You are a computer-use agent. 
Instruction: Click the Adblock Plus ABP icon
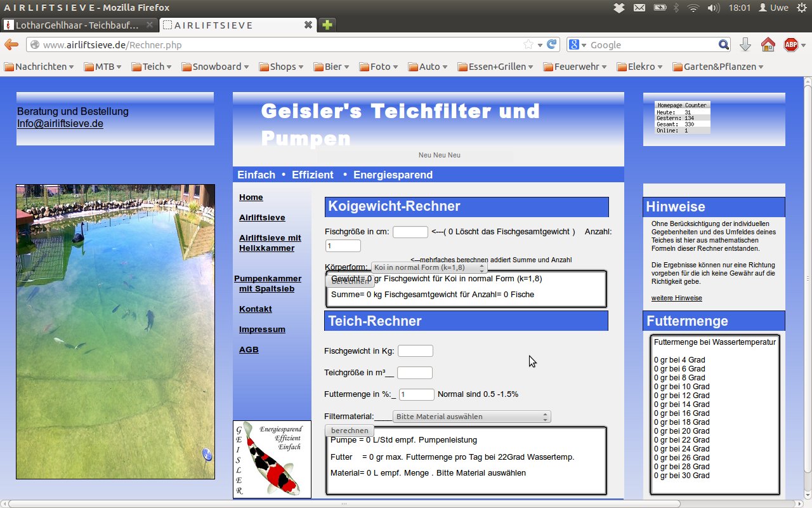click(x=790, y=44)
